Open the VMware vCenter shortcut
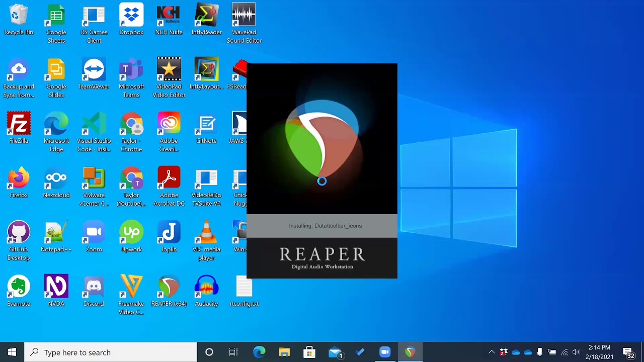Screen dimensions: 644x362 pos(94,187)
